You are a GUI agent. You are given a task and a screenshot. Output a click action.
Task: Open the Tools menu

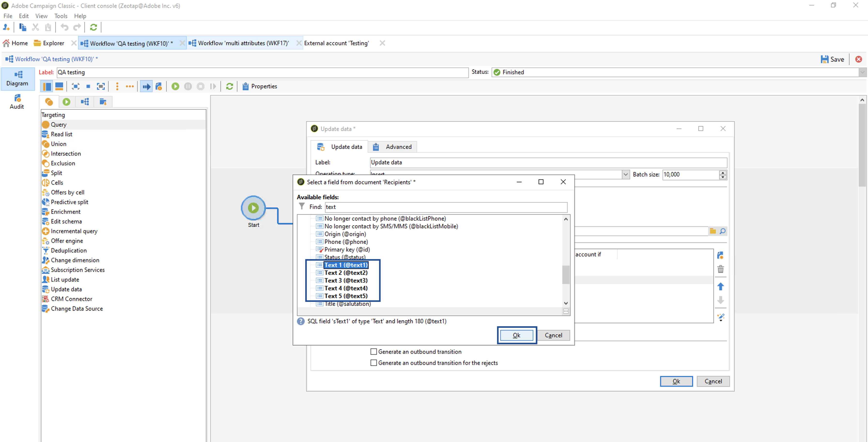click(x=61, y=16)
